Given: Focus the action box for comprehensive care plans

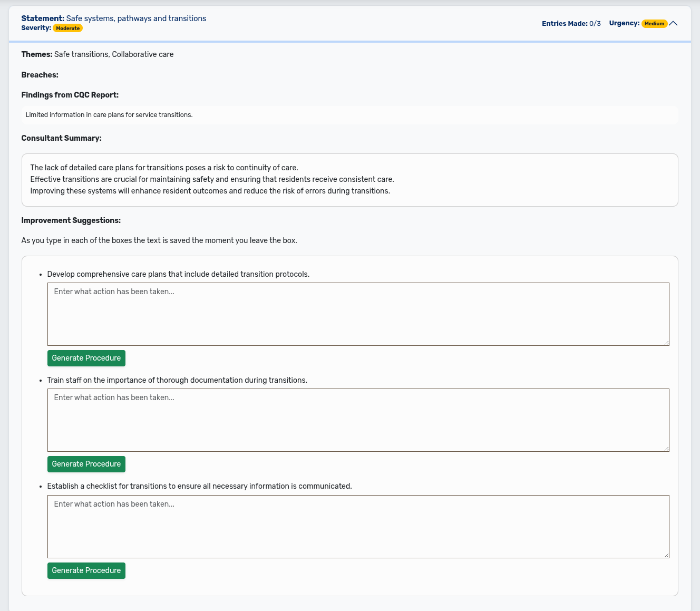Looking at the screenshot, I should (x=358, y=314).
